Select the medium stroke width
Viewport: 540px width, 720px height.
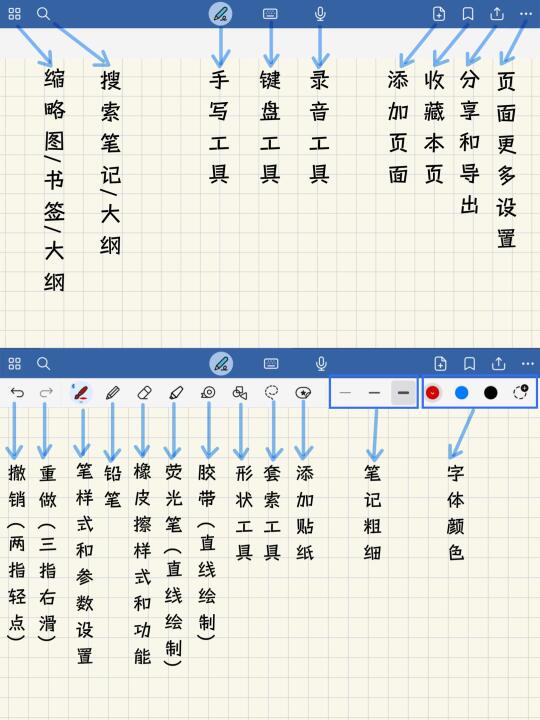coord(374,393)
